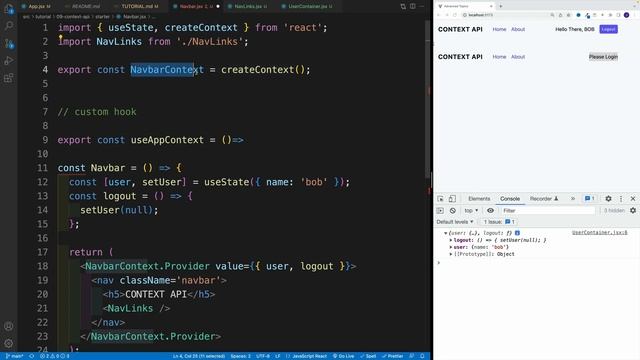Toggle the live expression eye icon
640x360 pixels.
point(490,211)
